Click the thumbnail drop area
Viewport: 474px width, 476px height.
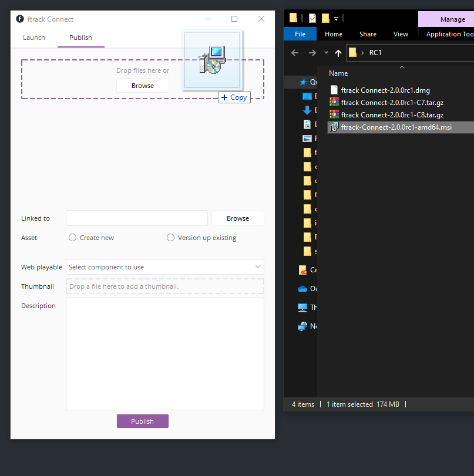pyautogui.click(x=165, y=286)
